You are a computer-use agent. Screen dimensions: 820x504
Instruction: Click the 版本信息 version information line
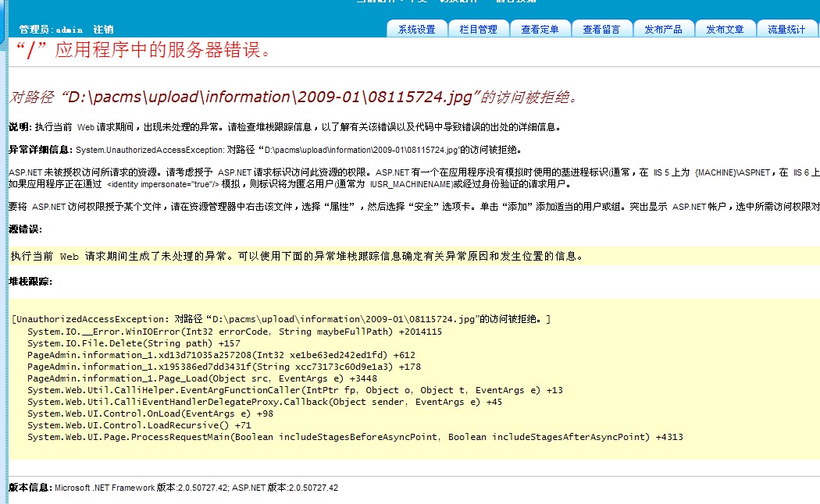click(173, 488)
